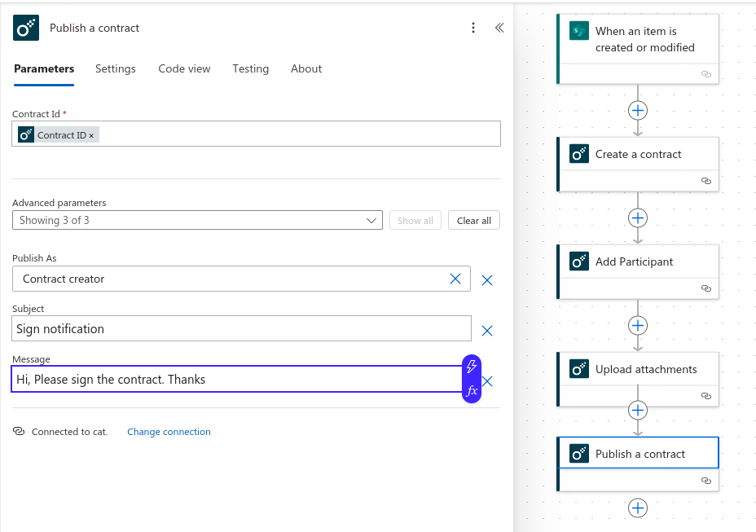Remove the Publish As advanced parameter
The image size is (756, 532).
click(x=487, y=280)
